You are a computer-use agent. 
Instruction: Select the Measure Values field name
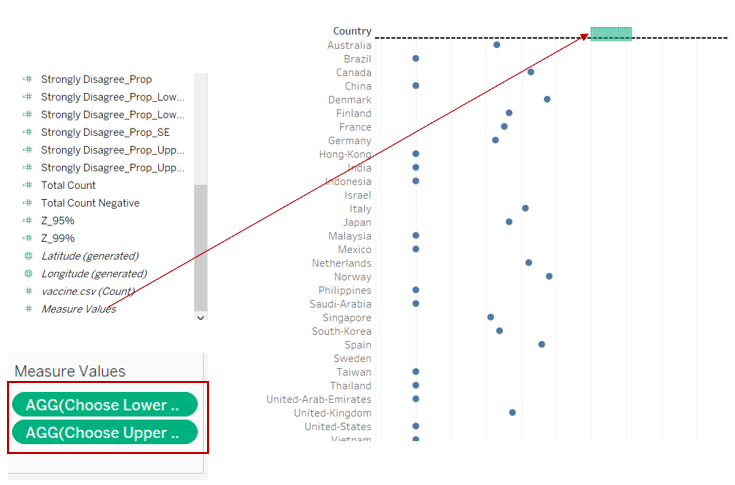pos(78,309)
